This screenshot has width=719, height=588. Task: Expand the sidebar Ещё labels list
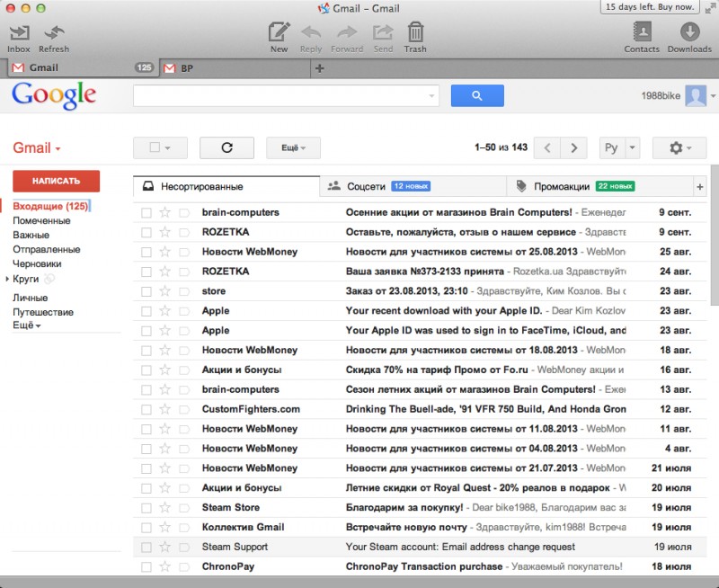(27, 325)
